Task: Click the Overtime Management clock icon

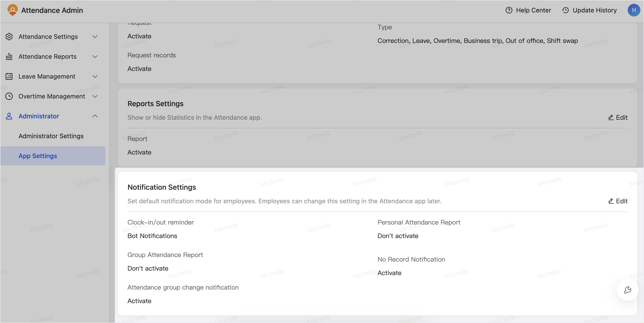Action: click(x=9, y=96)
